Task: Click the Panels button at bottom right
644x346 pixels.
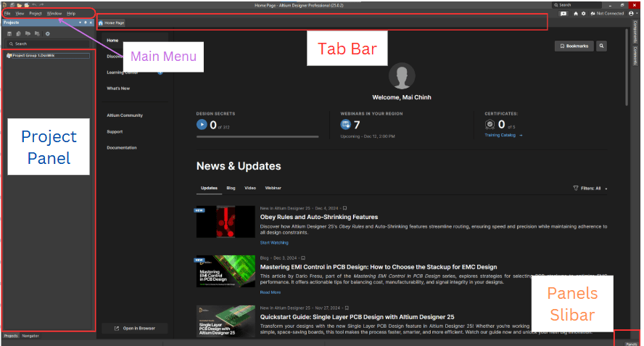Action: (x=632, y=343)
